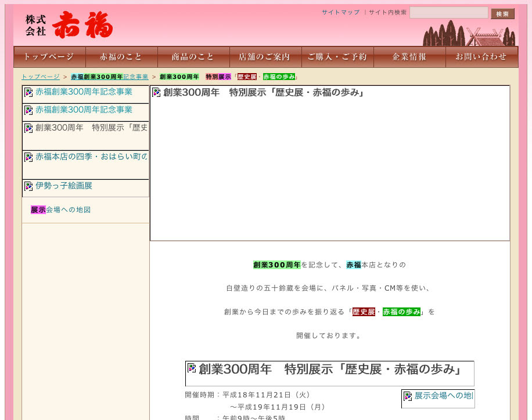Click first sidebar 赤福創業300周年記念事業 image link

pos(85,95)
